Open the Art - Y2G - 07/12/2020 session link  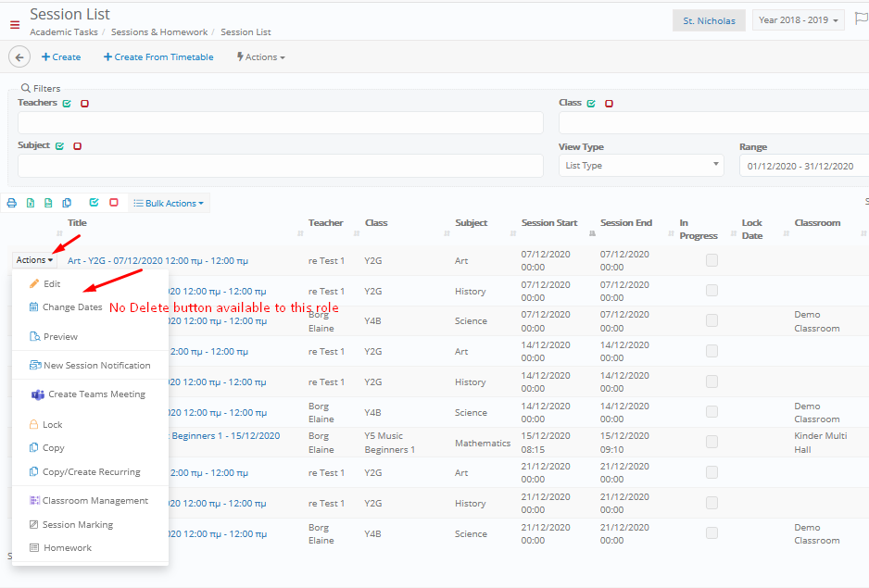(157, 260)
